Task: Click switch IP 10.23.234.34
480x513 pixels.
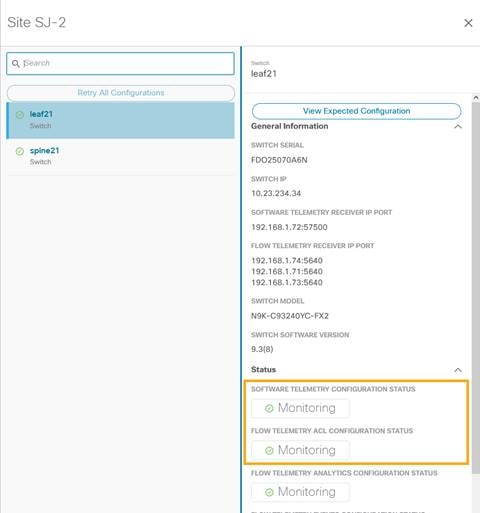Action: [x=276, y=193]
